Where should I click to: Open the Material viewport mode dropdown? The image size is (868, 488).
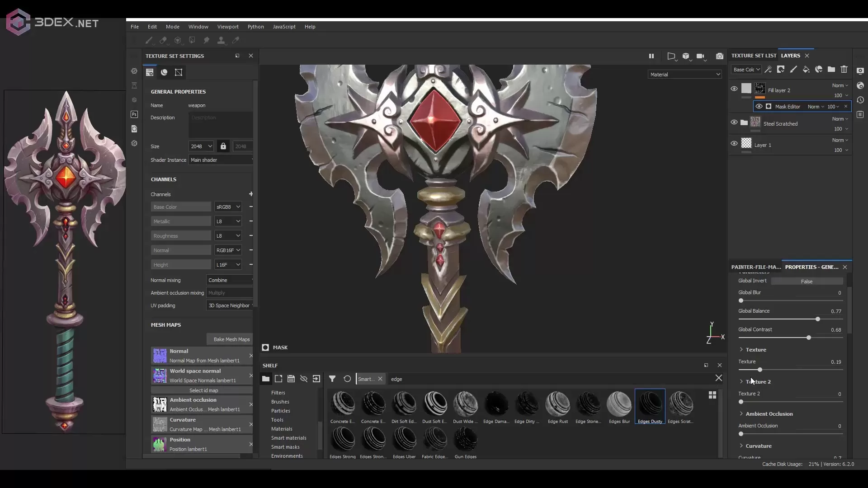684,74
